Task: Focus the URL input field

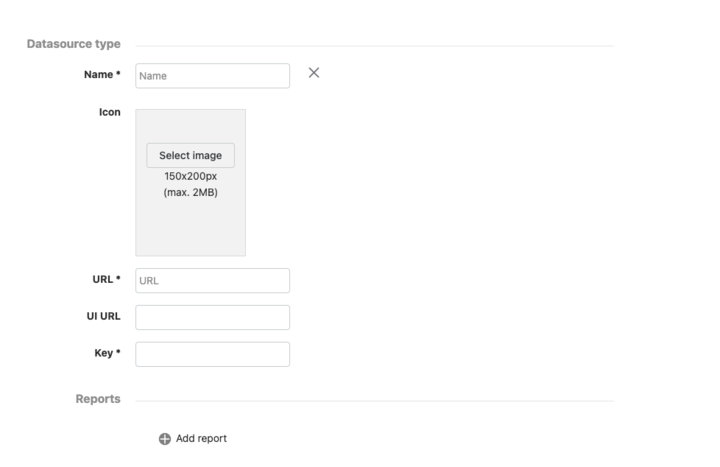Action: click(212, 281)
